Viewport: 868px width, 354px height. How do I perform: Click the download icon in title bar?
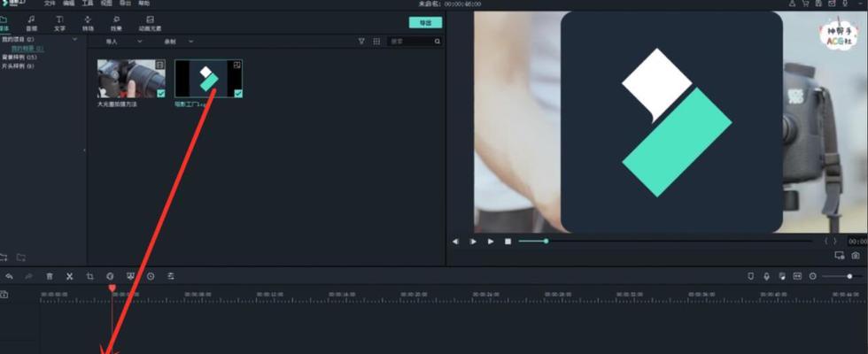pyautogui.click(x=845, y=4)
